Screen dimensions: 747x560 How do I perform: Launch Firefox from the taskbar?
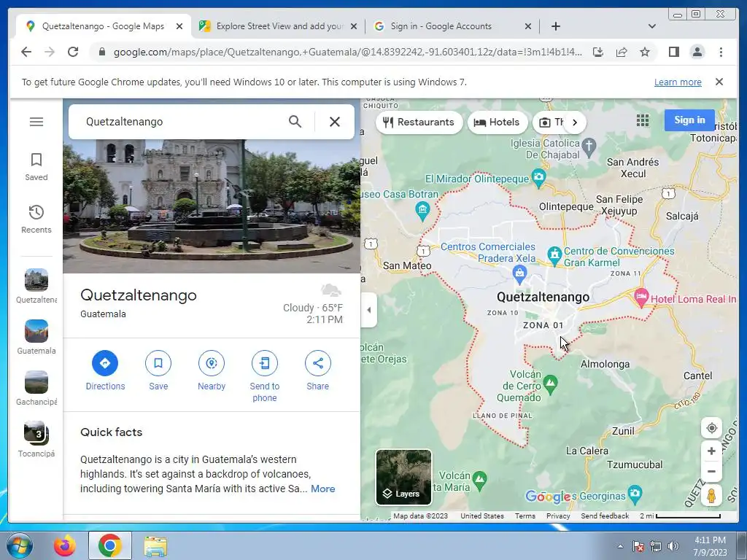click(x=65, y=545)
